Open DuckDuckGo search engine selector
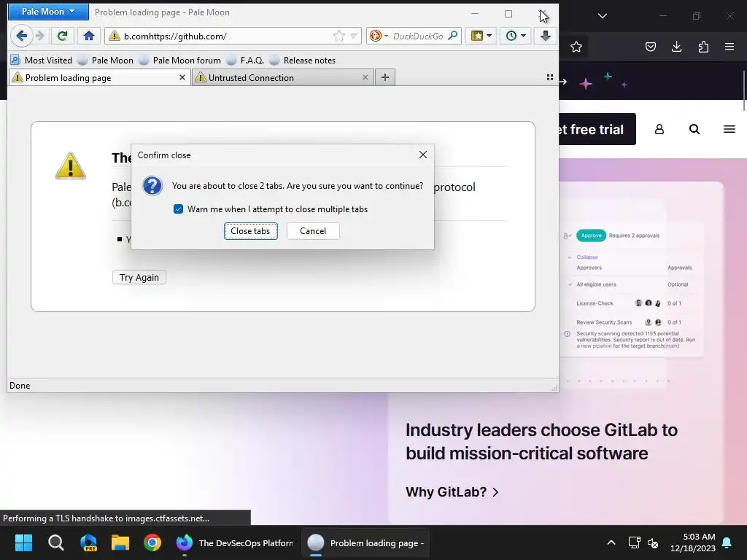 (x=379, y=36)
